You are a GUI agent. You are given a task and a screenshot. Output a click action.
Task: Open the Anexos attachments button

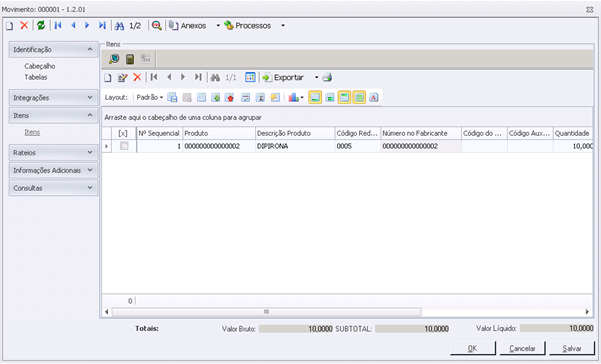(188, 26)
